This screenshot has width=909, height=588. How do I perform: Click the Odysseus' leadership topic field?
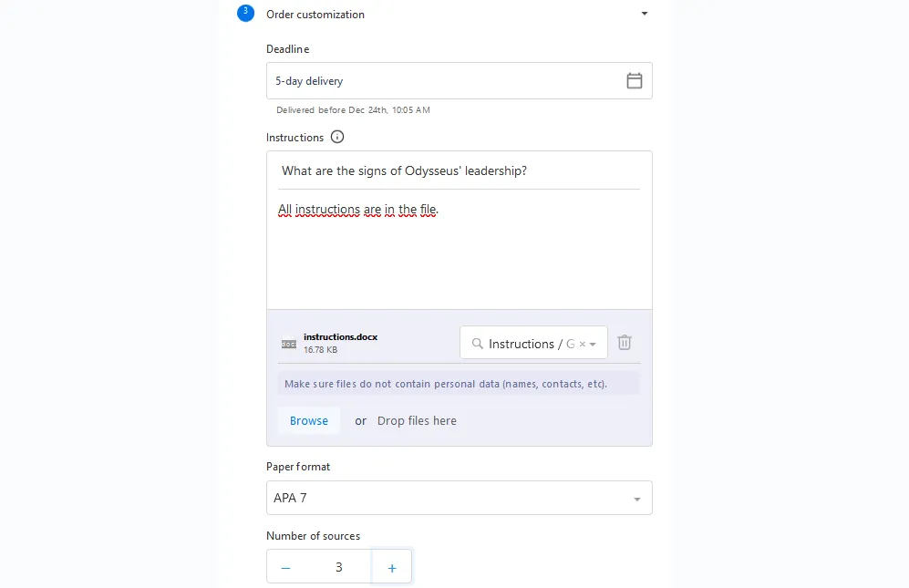460,170
